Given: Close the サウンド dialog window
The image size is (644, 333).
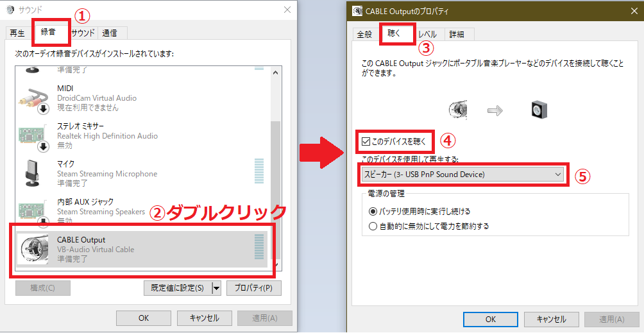Looking at the screenshot, I should pyautogui.click(x=287, y=10).
